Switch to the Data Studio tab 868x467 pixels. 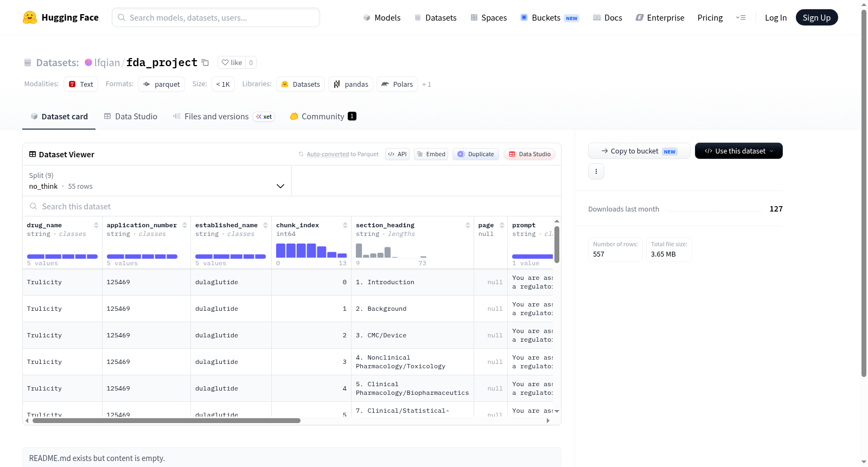click(x=131, y=116)
